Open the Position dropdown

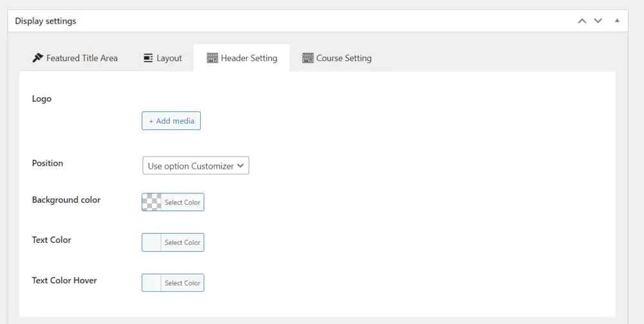tap(196, 166)
